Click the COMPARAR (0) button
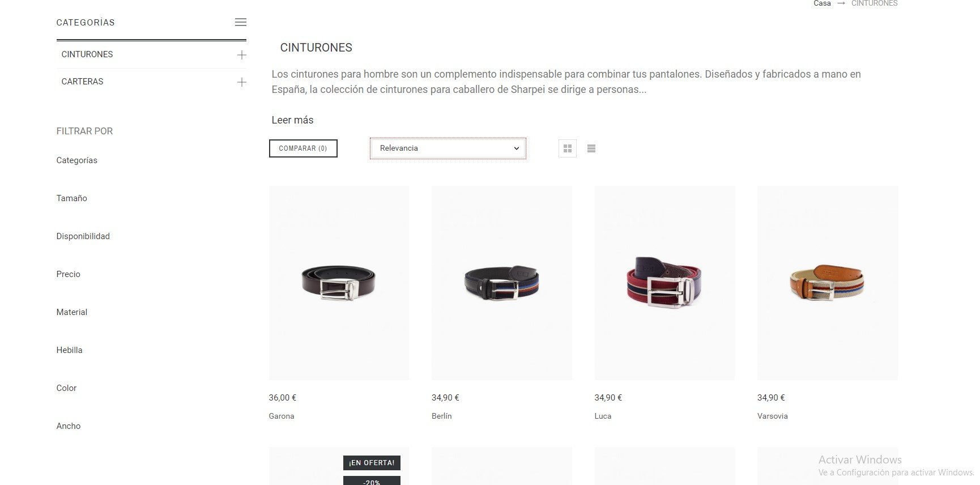This screenshot has height=485, width=980. (x=303, y=148)
